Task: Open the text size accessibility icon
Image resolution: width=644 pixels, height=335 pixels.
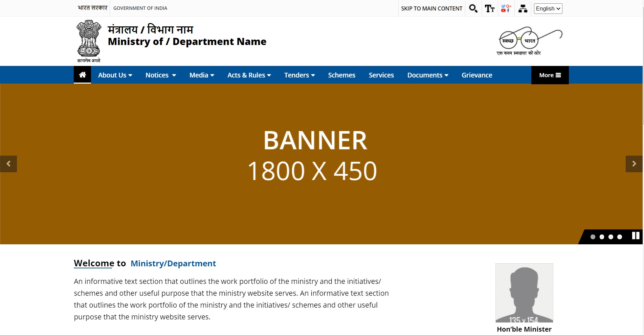Action: [489, 8]
